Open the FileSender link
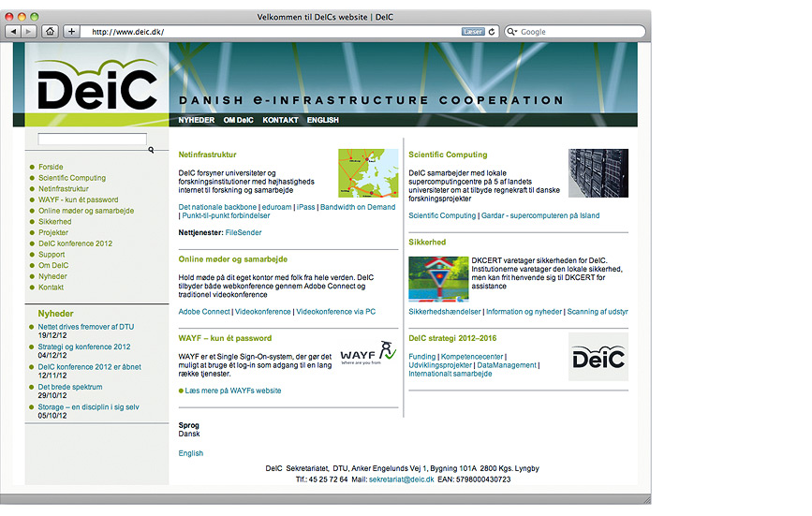The height and width of the screenshot is (516, 812). click(x=244, y=233)
